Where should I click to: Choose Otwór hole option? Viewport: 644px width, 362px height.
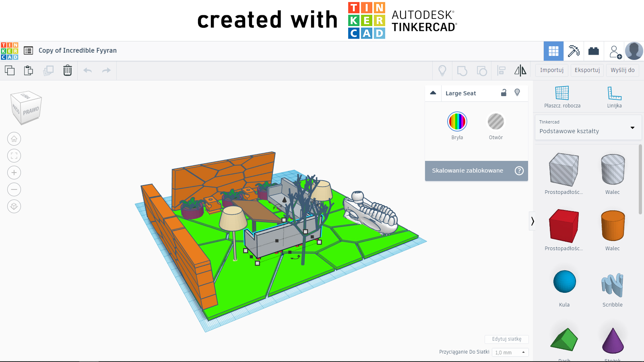click(x=496, y=121)
